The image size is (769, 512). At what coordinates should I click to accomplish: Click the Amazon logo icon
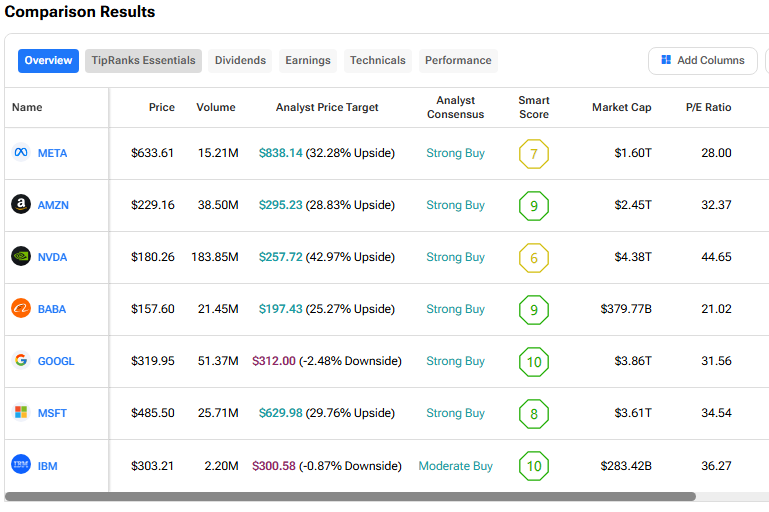[20, 205]
